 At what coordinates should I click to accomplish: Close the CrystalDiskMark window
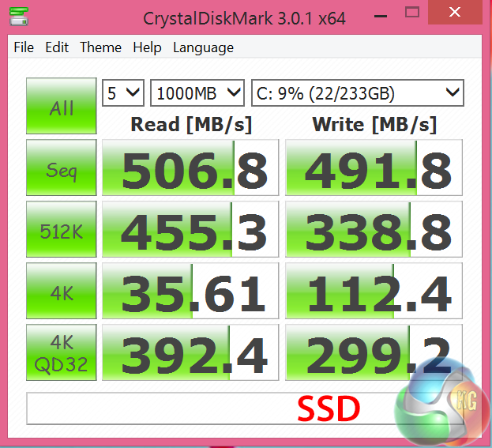click(455, 13)
